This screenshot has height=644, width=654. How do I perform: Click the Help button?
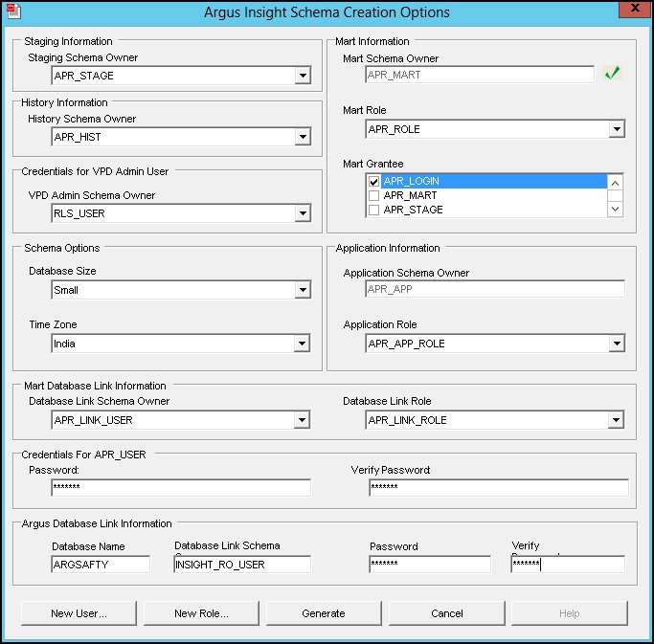pos(570,613)
